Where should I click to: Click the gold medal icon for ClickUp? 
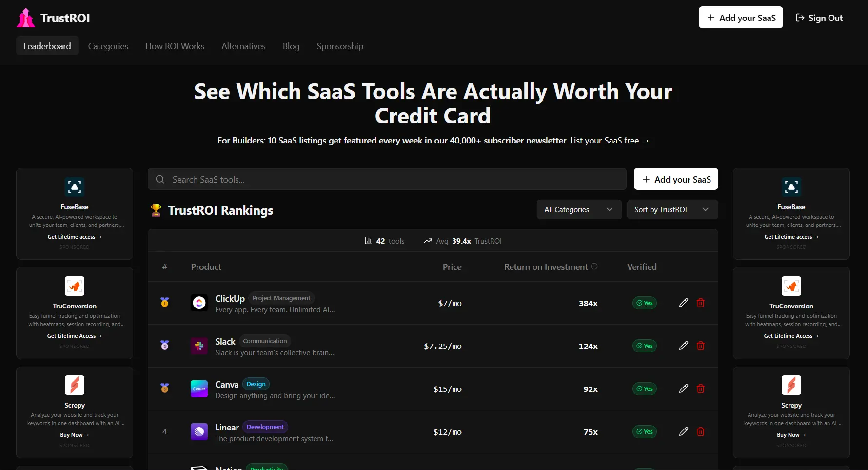click(165, 303)
